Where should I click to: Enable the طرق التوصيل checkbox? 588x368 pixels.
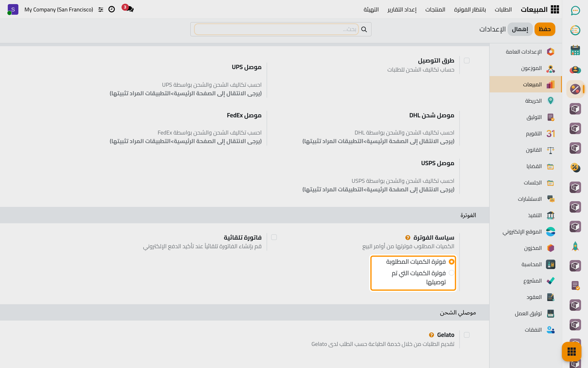(467, 61)
